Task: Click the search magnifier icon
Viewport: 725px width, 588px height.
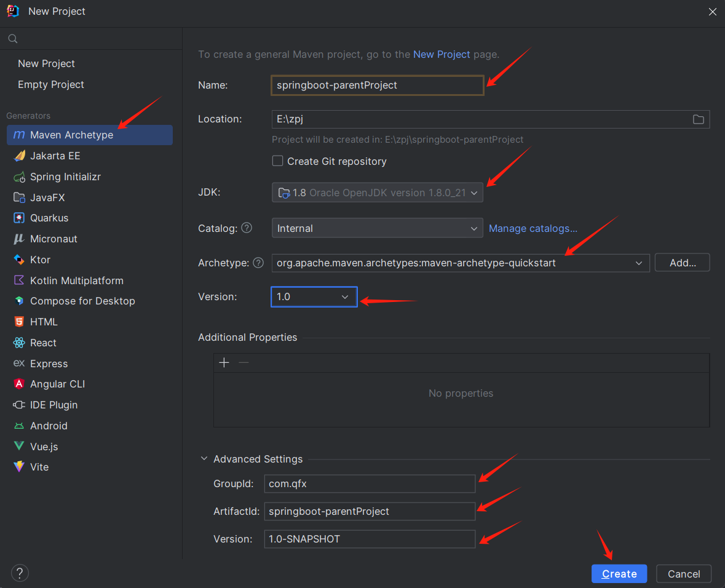Action: tap(13, 39)
